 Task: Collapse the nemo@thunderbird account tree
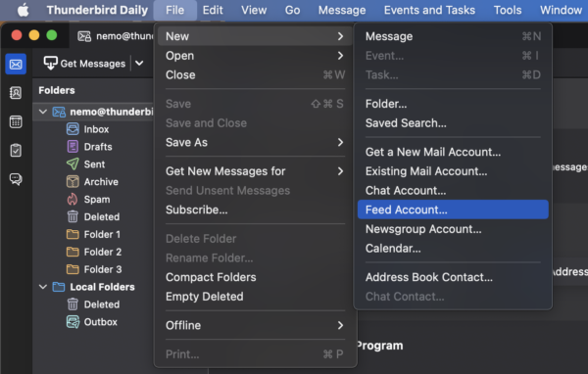click(43, 112)
